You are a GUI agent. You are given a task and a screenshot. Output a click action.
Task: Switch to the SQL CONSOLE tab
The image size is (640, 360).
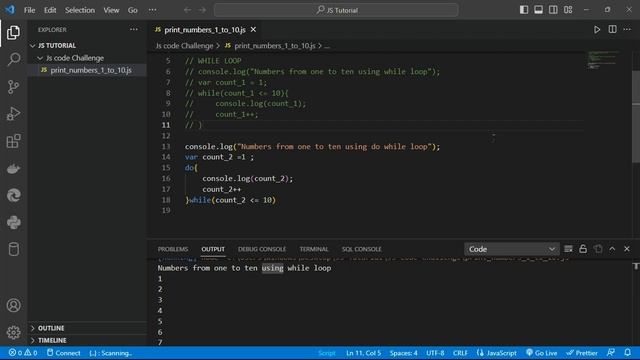[362, 249]
